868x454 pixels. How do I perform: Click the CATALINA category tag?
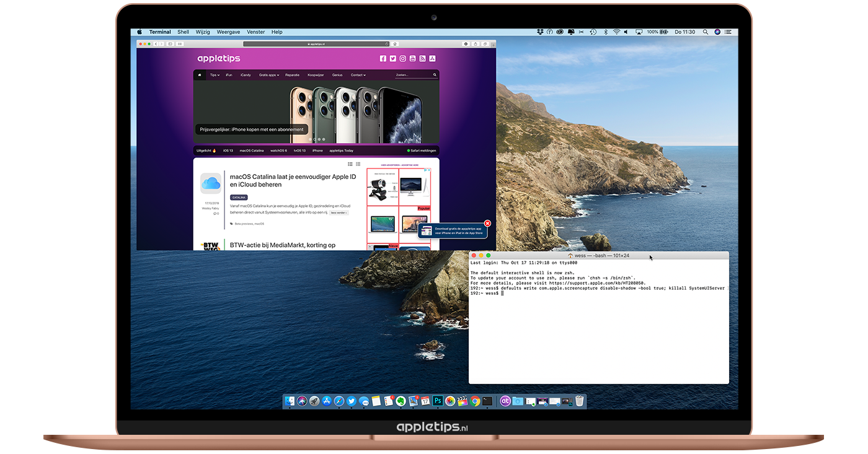coord(239,198)
